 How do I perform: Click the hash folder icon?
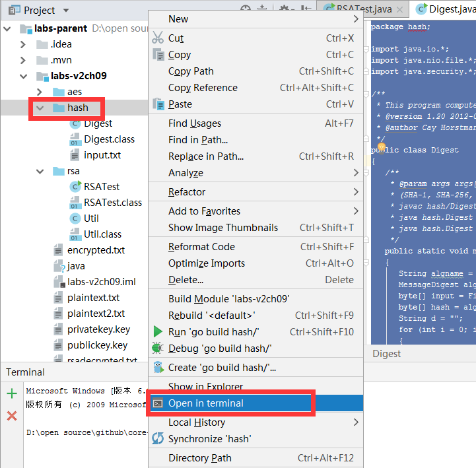coord(59,108)
